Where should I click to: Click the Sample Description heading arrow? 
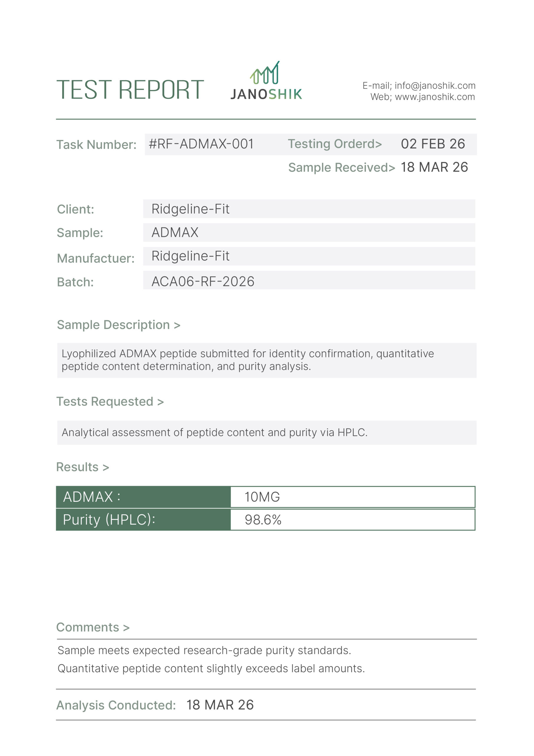177,326
